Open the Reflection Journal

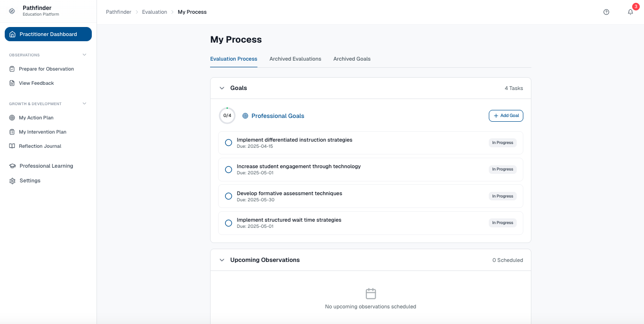coord(40,146)
